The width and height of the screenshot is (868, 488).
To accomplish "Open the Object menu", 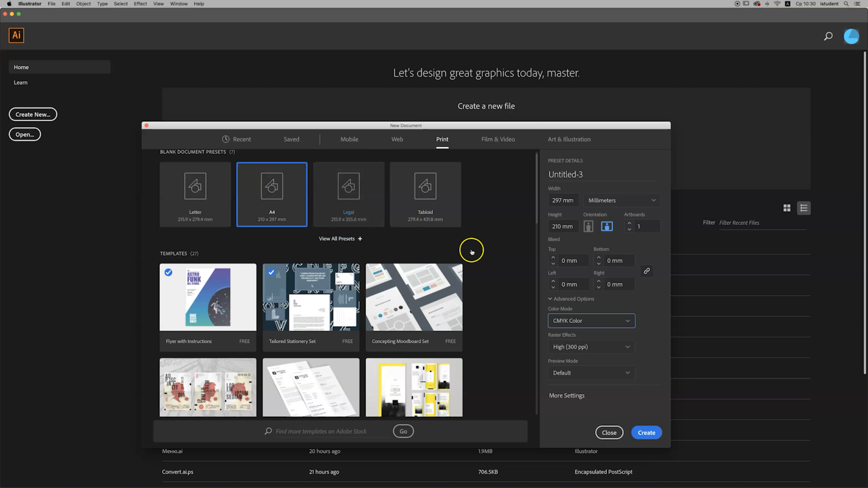I will tap(83, 4).
